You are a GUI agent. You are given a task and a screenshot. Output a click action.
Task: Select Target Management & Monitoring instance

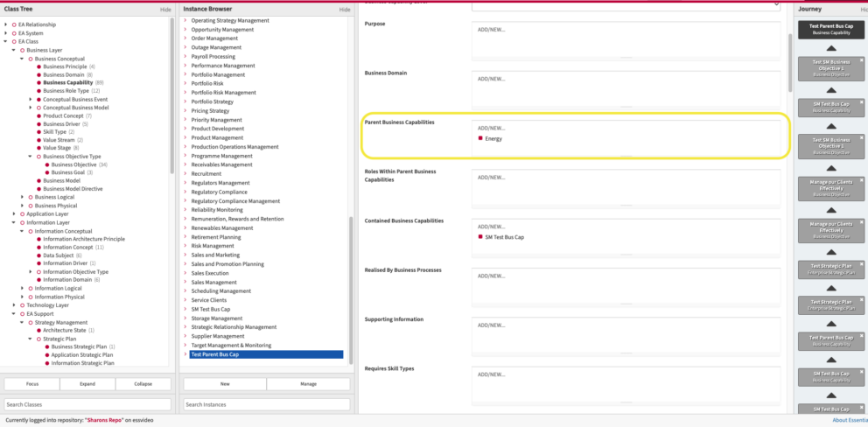point(231,345)
